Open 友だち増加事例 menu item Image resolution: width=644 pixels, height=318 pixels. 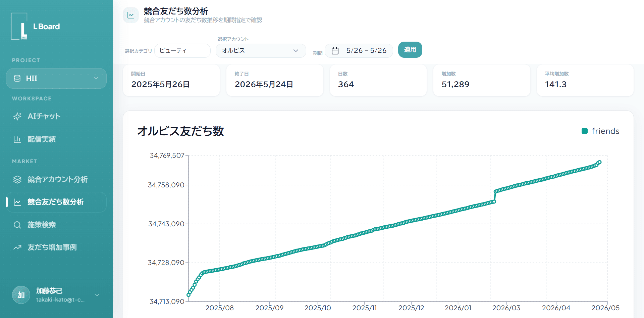click(x=56, y=247)
